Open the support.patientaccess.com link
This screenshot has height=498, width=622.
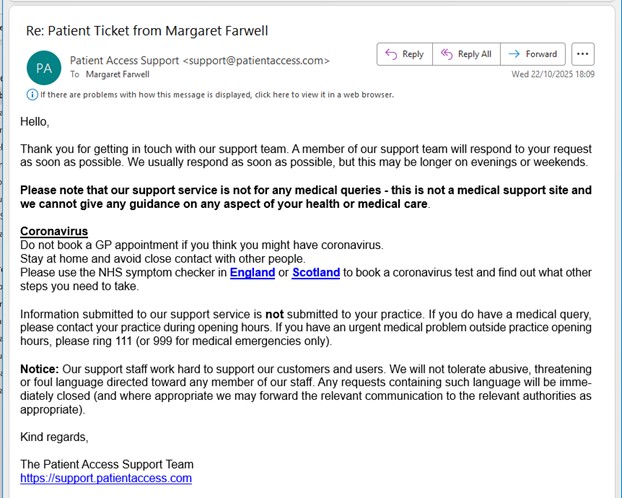tap(106, 478)
